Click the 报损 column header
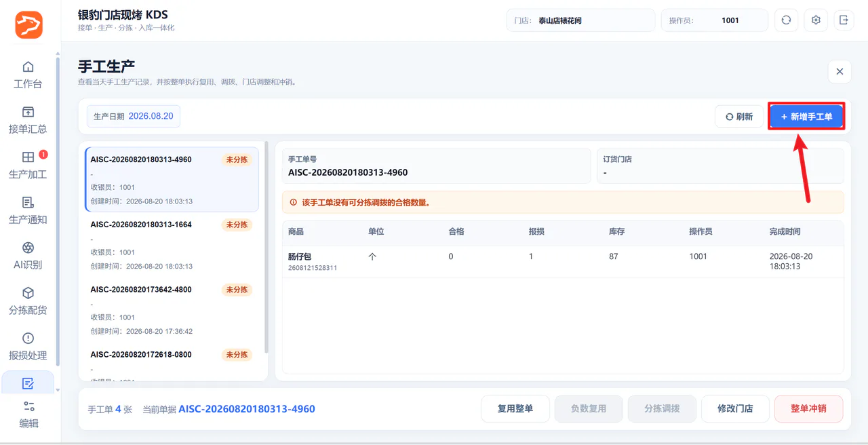The image size is (868, 445). pos(536,231)
